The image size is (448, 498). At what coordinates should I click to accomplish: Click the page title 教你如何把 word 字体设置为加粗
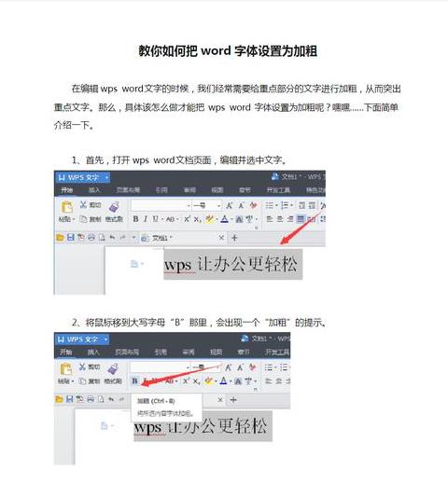click(x=228, y=51)
